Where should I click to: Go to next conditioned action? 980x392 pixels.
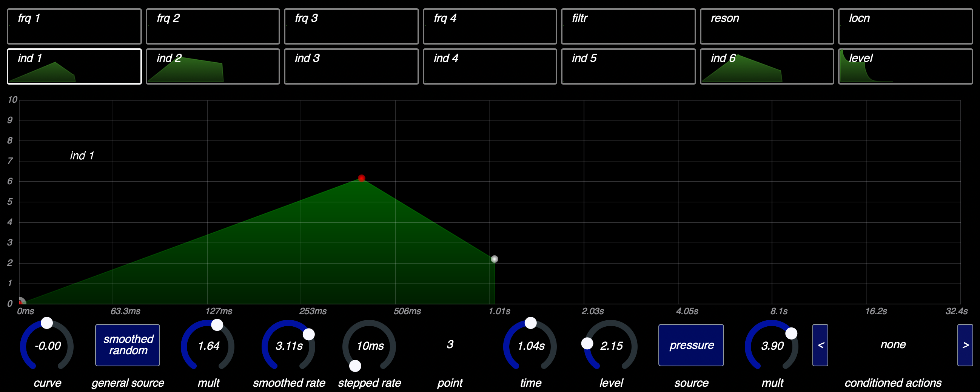(x=965, y=345)
